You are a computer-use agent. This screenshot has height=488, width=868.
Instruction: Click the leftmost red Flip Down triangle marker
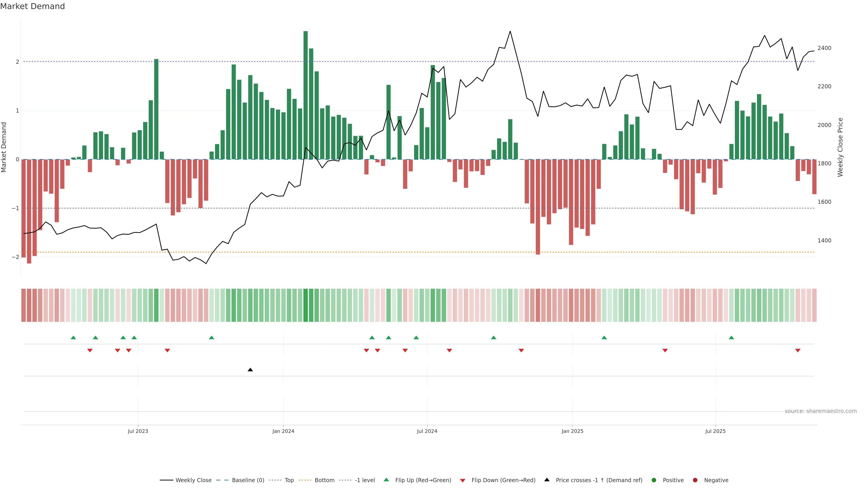(x=90, y=350)
